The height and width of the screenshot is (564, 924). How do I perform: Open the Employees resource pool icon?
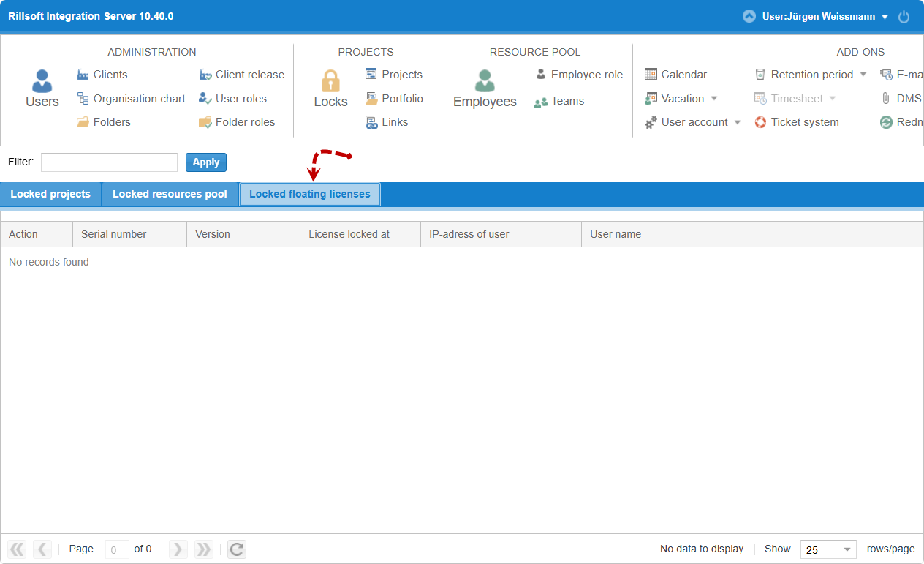click(x=485, y=81)
